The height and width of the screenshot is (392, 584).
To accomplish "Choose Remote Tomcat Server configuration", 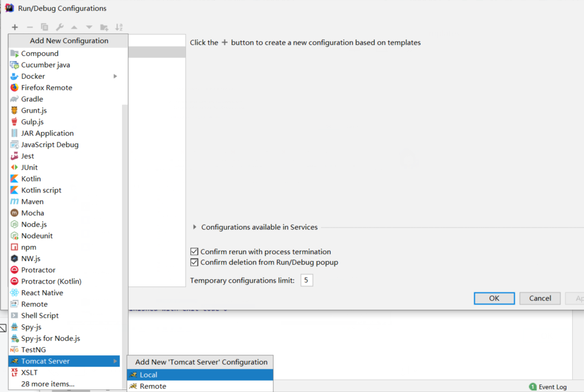I will (x=200, y=387).
